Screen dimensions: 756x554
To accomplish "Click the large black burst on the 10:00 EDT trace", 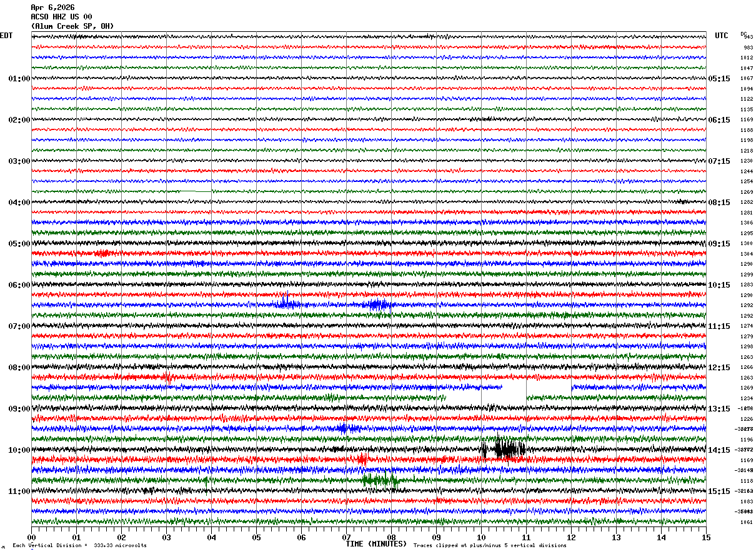I will (x=509, y=449).
